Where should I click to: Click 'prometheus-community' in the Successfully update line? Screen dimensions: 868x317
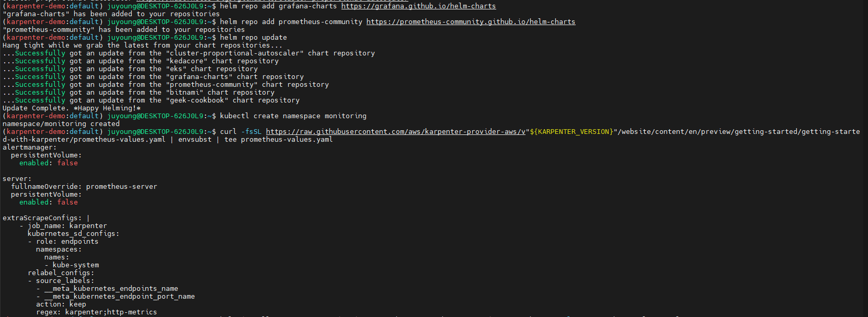[x=211, y=85]
